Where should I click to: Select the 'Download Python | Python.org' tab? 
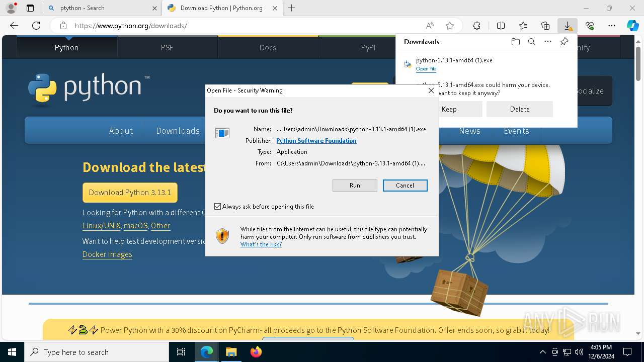221,8
